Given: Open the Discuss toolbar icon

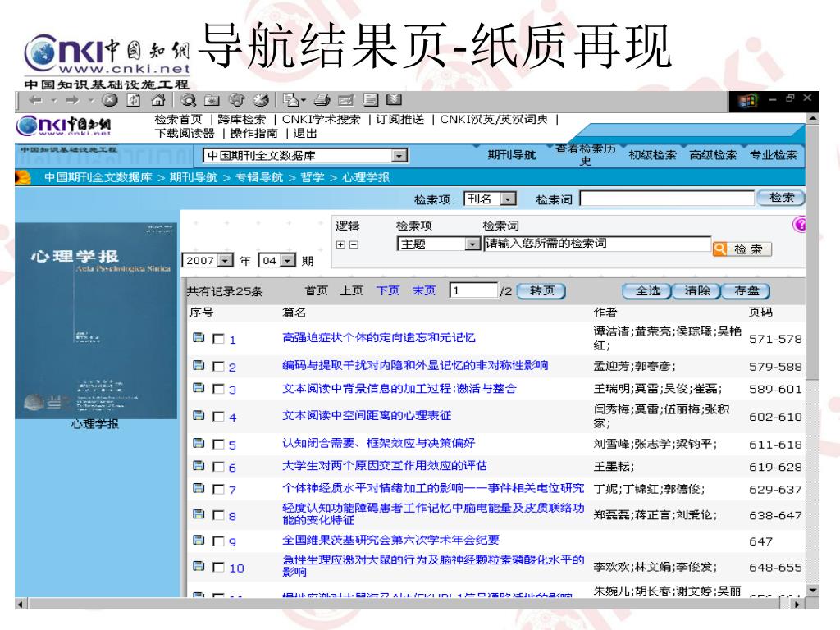Looking at the screenshot, I should tap(371, 100).
